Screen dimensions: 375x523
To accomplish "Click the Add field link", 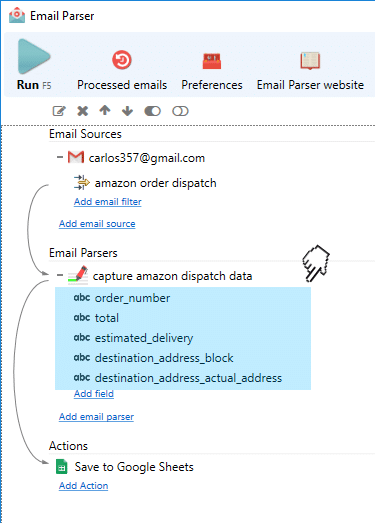I will click(x=94, y=394).
